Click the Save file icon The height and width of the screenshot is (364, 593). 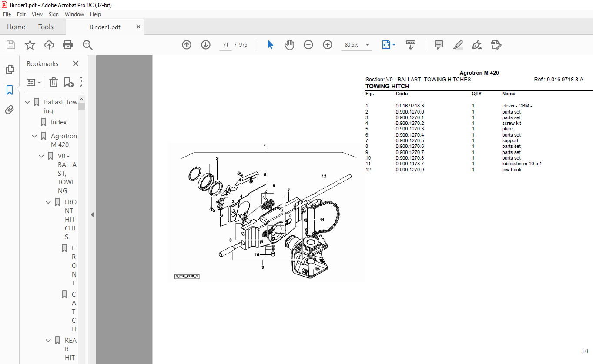[11, 45]
